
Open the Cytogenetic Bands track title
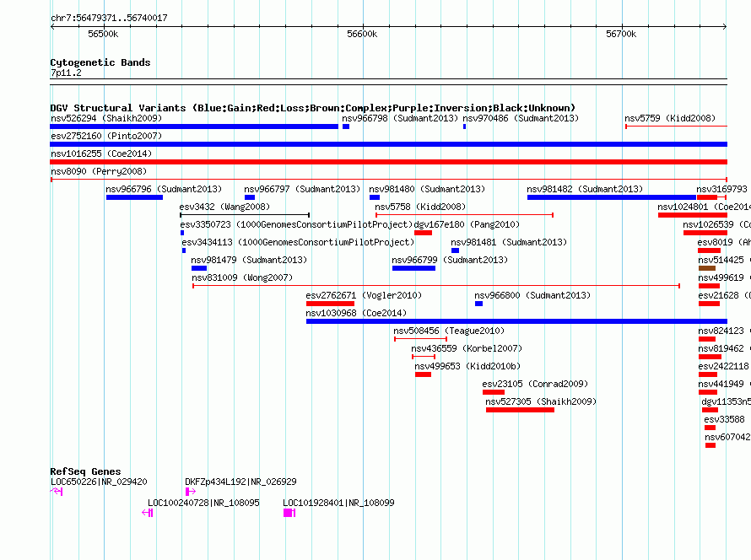click(100, 62)
